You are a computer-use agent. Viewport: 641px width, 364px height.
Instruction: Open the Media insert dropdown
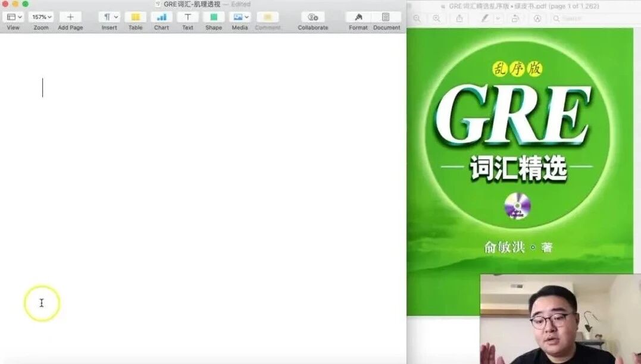pyautogui.click(x=240, y=17)
